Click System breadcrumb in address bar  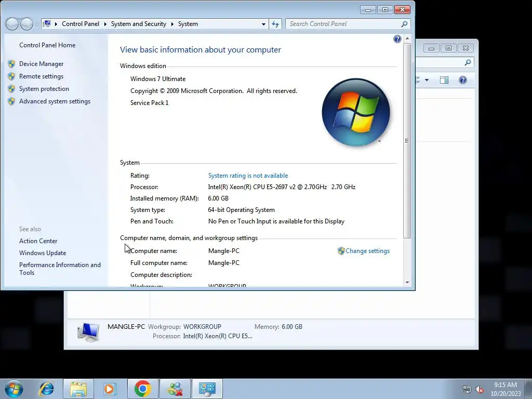[188, 24]
